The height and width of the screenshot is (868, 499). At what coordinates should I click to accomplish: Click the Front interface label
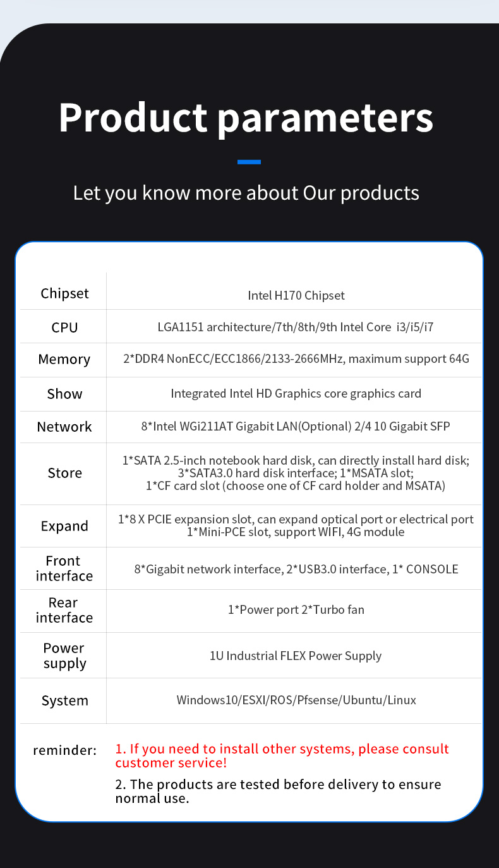[x=64, y=568]
